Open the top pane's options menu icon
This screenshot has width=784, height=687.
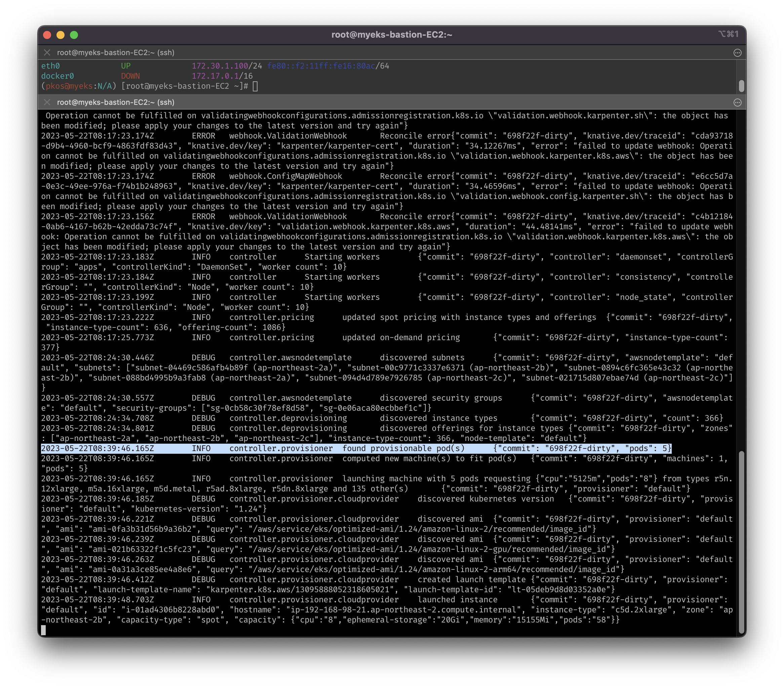pyautogui.click(x=737, y=53)
